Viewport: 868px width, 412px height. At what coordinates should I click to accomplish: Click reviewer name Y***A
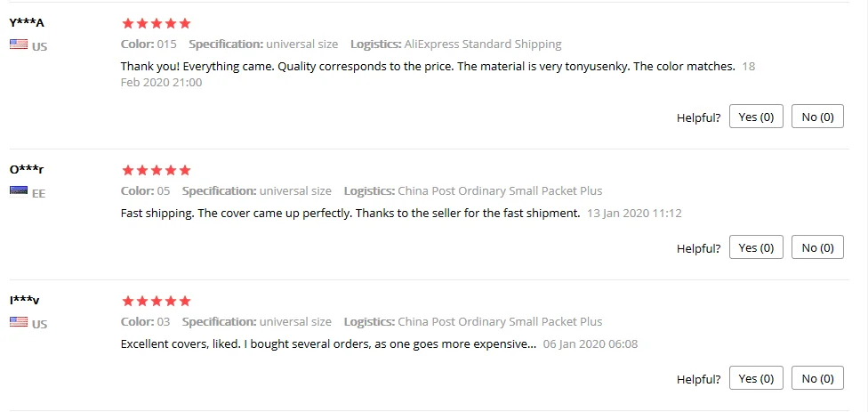(x=27, y=23)
